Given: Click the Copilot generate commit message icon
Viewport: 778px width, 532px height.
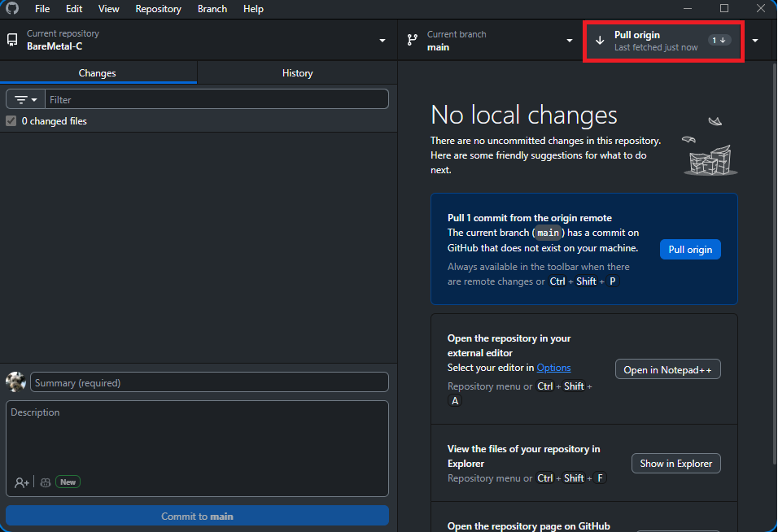Looking at the screenshot, I should [46, 482].
